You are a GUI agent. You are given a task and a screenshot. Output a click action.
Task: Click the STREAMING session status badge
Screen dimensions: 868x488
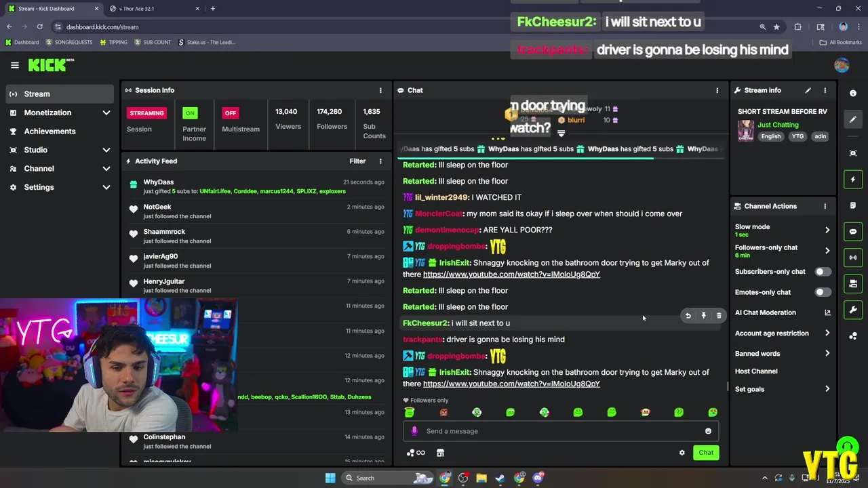click(146, 113)
